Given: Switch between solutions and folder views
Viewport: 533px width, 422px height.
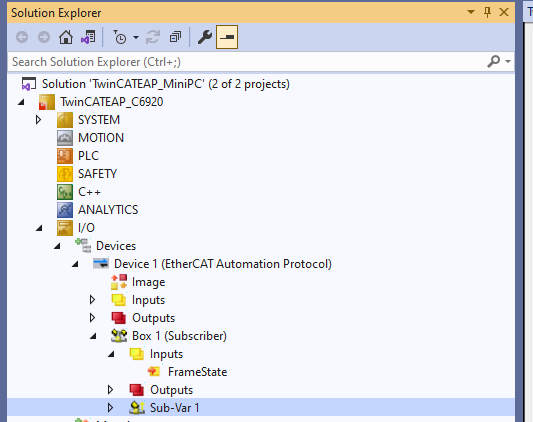Looking at the screenshot, I should (x=88, y=37).
